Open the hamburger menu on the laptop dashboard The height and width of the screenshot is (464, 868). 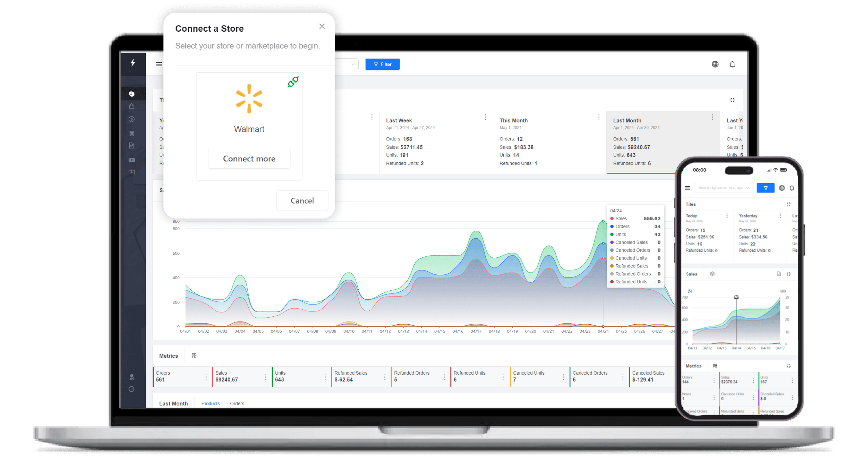(x=159, y=64)
